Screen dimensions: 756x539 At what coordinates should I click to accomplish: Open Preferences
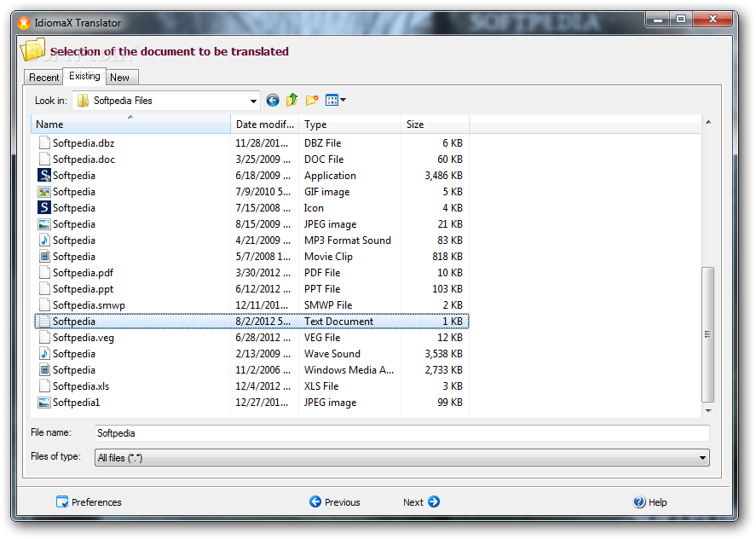89,501
